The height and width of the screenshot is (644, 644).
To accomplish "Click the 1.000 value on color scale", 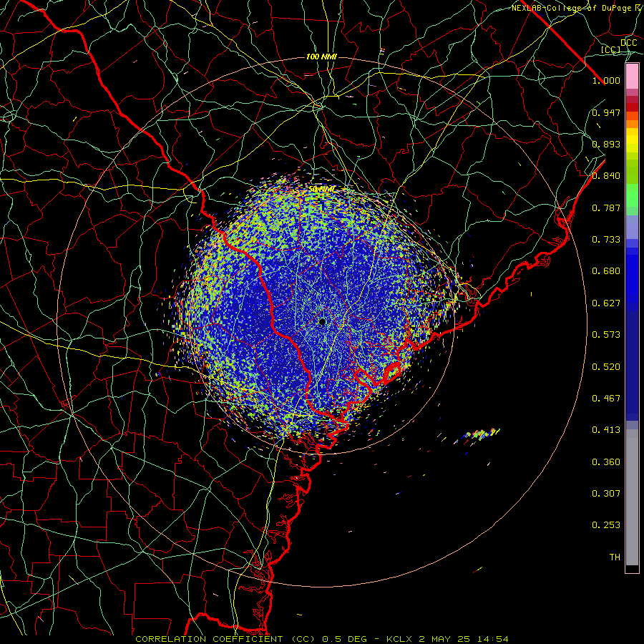I will (x=606, y=80).
